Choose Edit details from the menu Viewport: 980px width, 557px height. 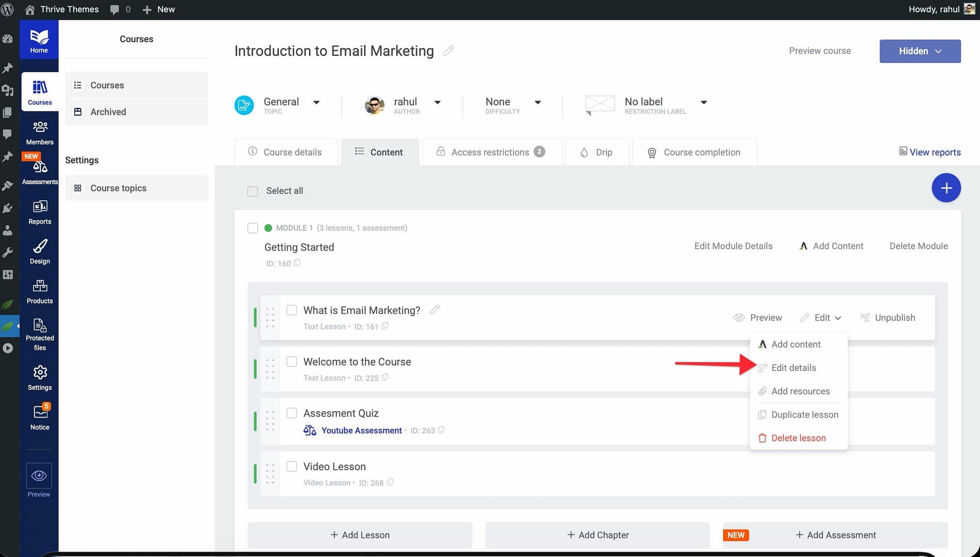(793, 368)
